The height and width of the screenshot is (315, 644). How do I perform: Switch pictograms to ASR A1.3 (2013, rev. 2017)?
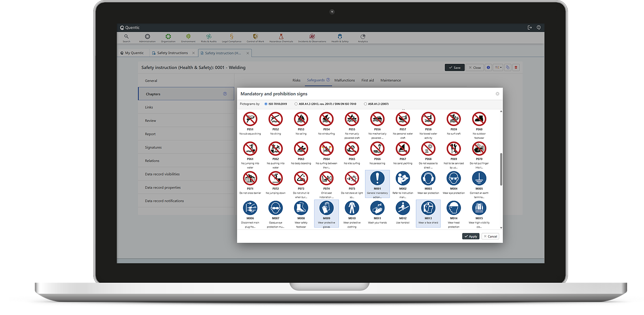pos(296,104)
